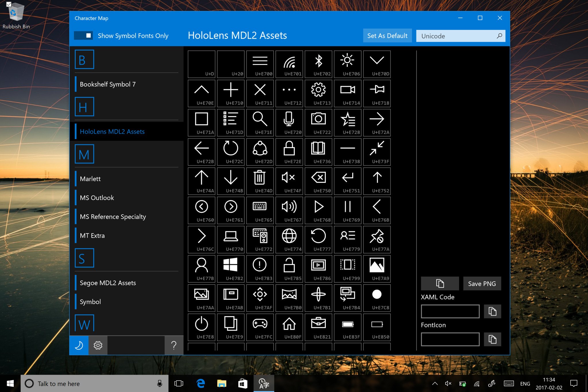Select the video camera glyph U+E714

pyautogui.click(x=348, y=93)
